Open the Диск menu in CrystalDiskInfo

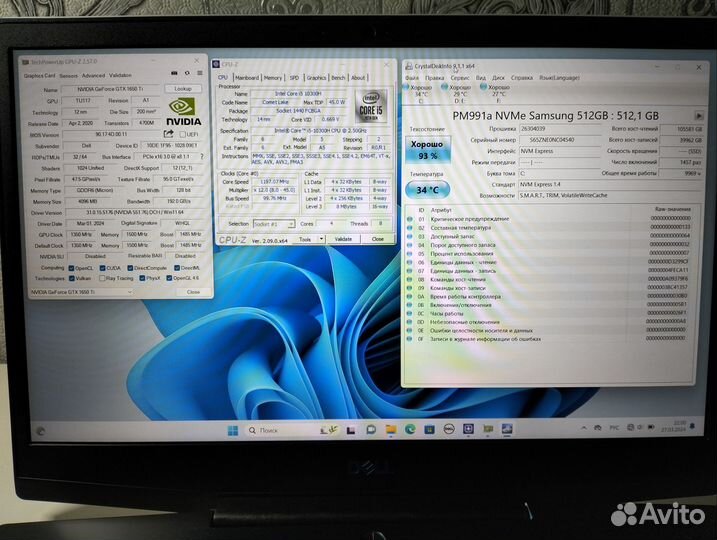click(498, 78)
